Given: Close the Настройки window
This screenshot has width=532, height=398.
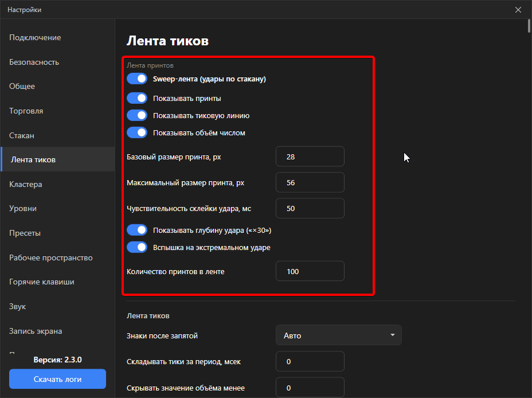Looking at the screenshot, I should [518, 10].
